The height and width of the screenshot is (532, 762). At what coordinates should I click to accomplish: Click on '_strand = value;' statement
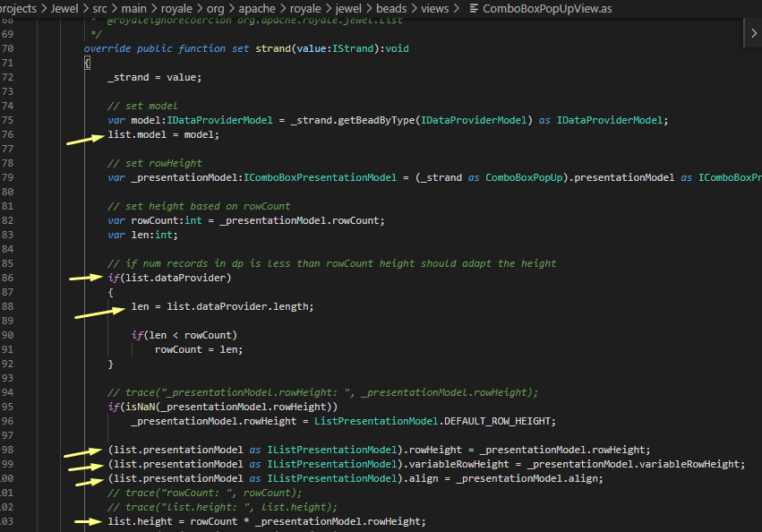155,77
